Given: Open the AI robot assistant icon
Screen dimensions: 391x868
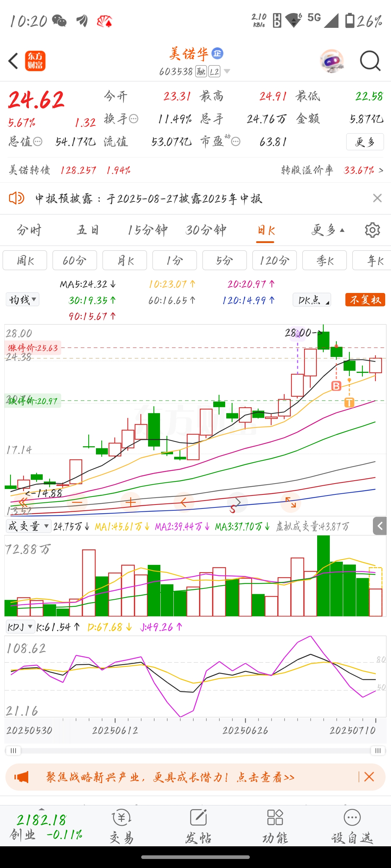Looking at the screenshot, I should [332, 61].
